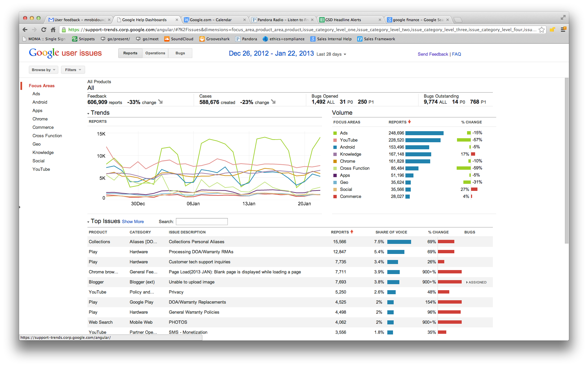Expand the ASSIGNED bug for Blogger
Screen dimensions: 588x367
pos(476,282)
